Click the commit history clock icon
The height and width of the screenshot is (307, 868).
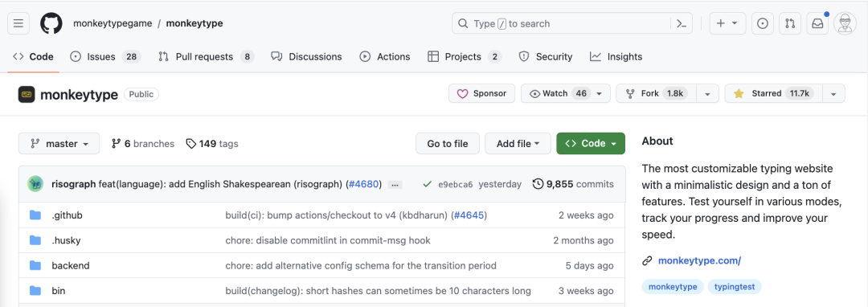(538, 184)
